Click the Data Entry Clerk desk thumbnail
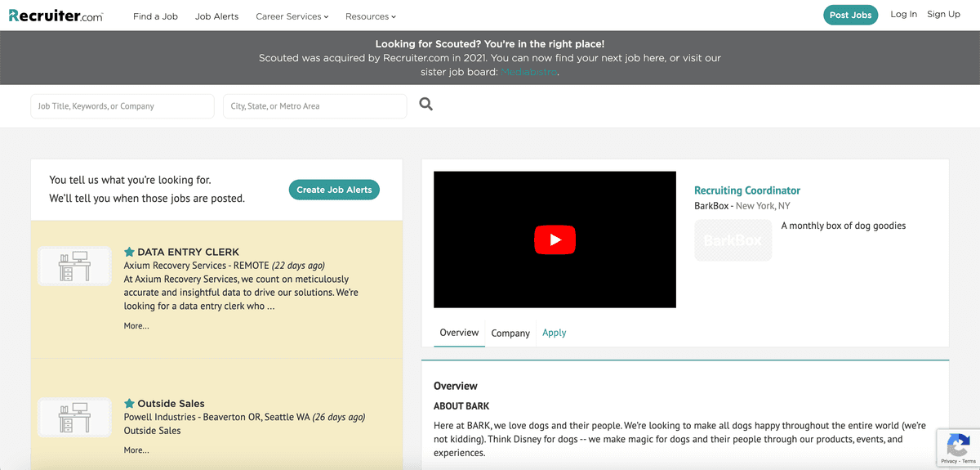The image size is (980, 470). click(74, 266)
